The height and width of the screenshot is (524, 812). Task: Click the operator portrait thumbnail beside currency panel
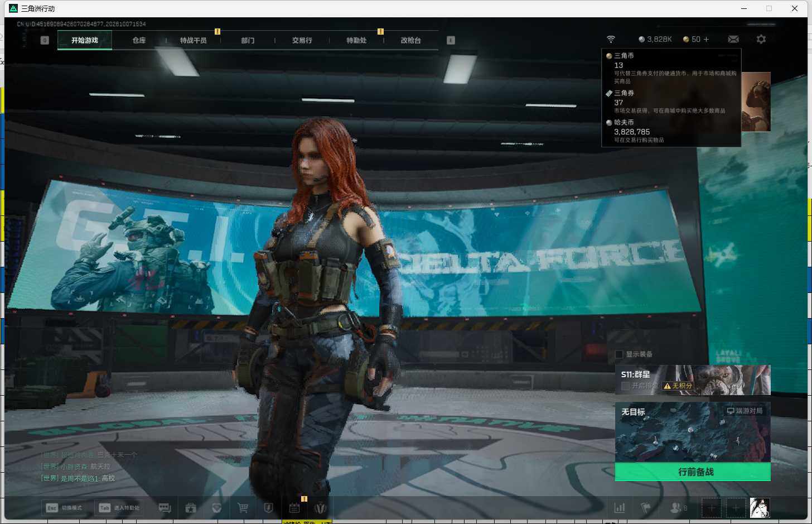pyautogui.click(x=756, y=102)
